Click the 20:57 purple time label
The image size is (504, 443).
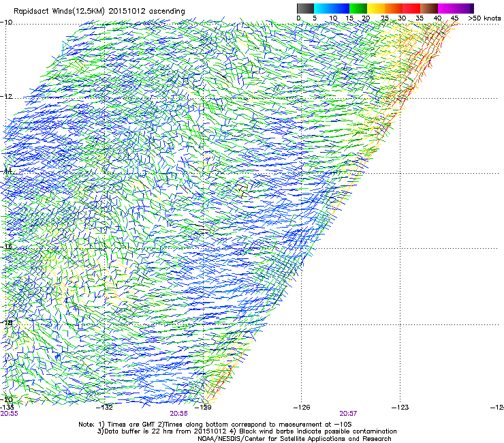point(348,414)
